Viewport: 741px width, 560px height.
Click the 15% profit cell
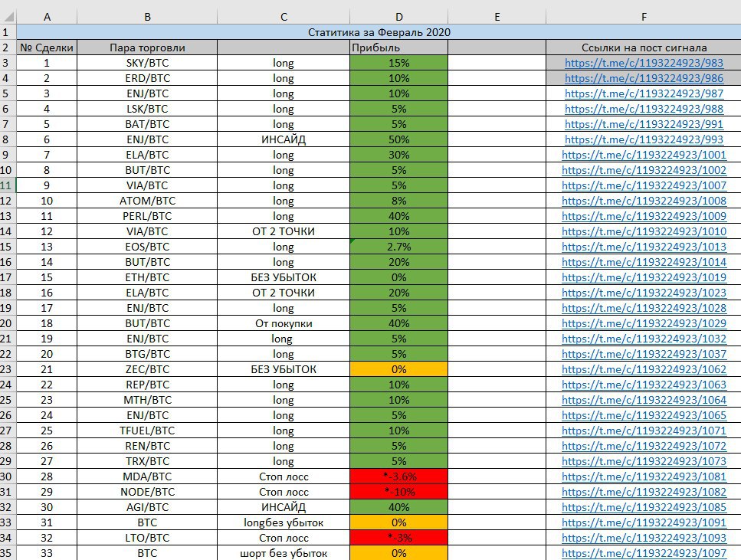[x=399, y=63]
